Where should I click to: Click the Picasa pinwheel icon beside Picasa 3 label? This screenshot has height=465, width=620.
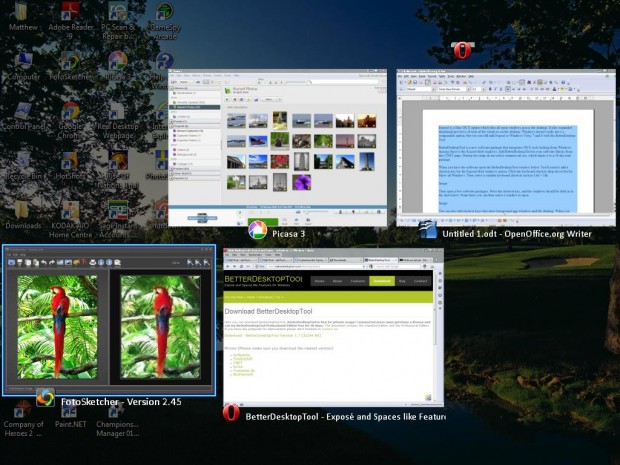coord(257,230)
